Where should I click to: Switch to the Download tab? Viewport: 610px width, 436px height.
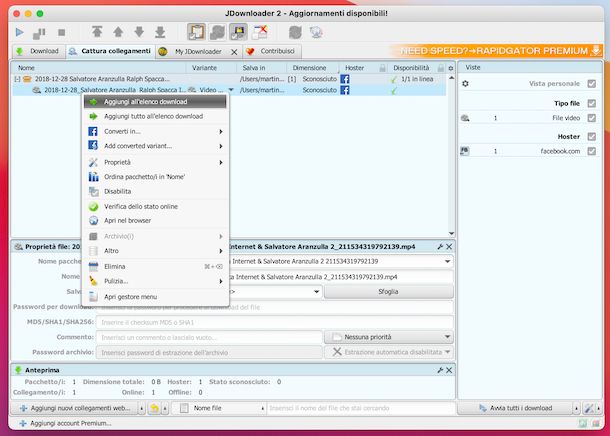pos(38,51)
